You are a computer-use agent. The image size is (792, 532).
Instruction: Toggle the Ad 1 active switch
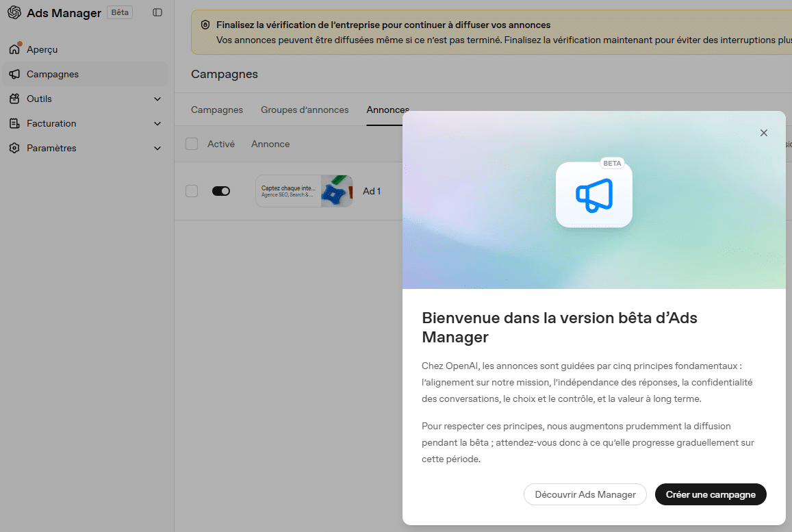click(x=221, y=191)
